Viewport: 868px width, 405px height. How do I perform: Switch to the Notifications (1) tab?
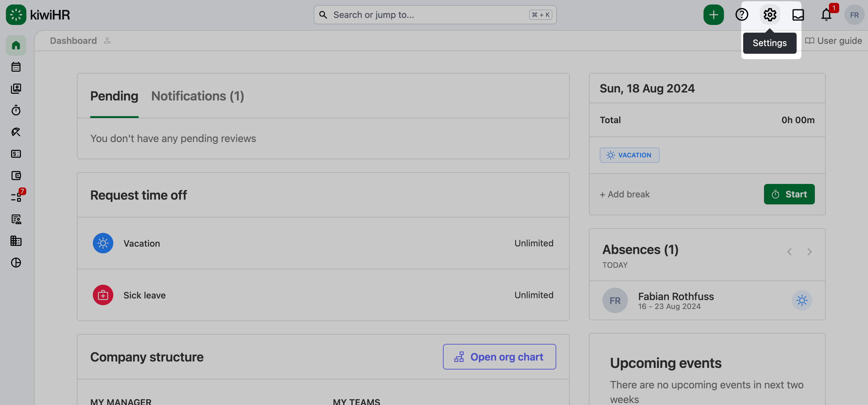click(x=197, y=96)
